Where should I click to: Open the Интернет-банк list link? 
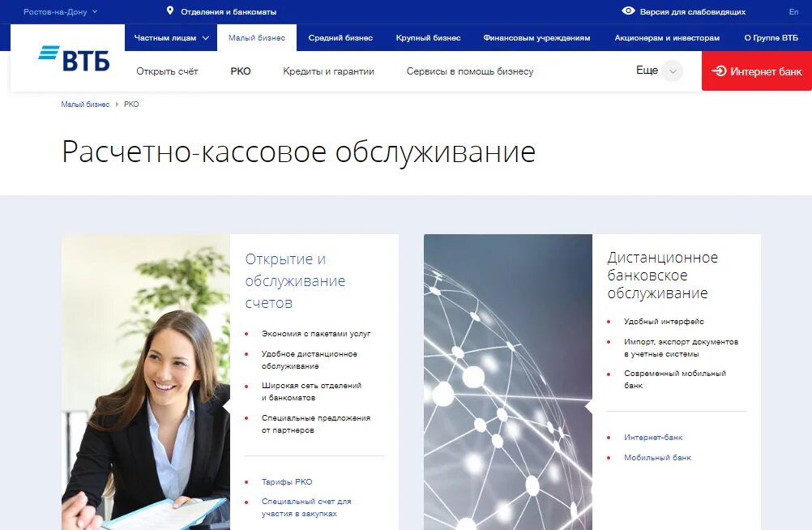tap(653, 438)
